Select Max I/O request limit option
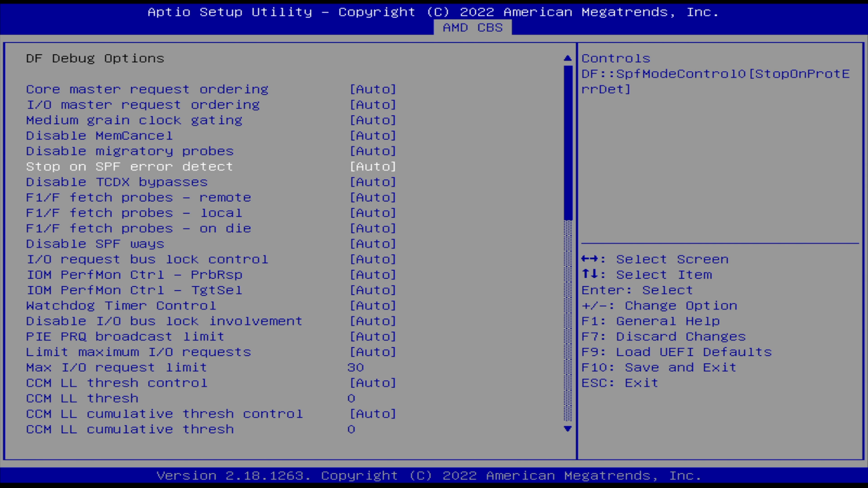868x488 pixels. tap(117, 368)
